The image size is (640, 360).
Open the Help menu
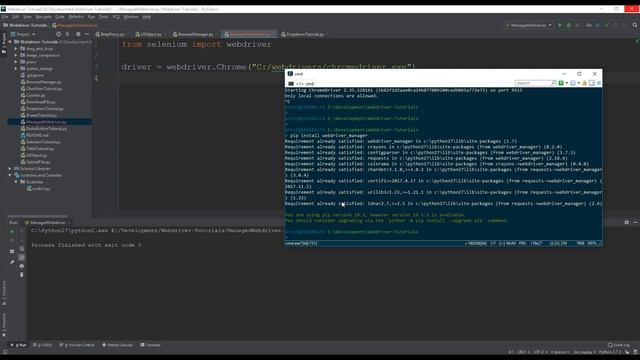click(x=147, y=17)
